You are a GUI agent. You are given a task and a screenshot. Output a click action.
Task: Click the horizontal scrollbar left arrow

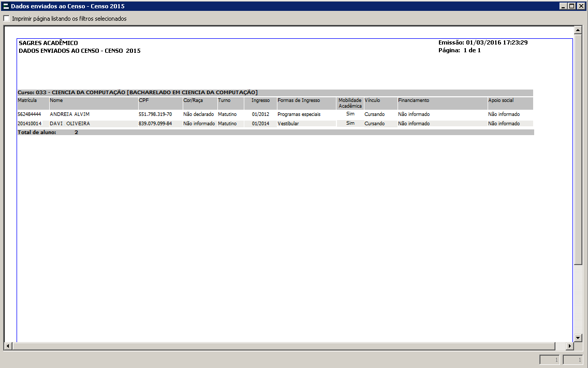click(x=8, y=346)
